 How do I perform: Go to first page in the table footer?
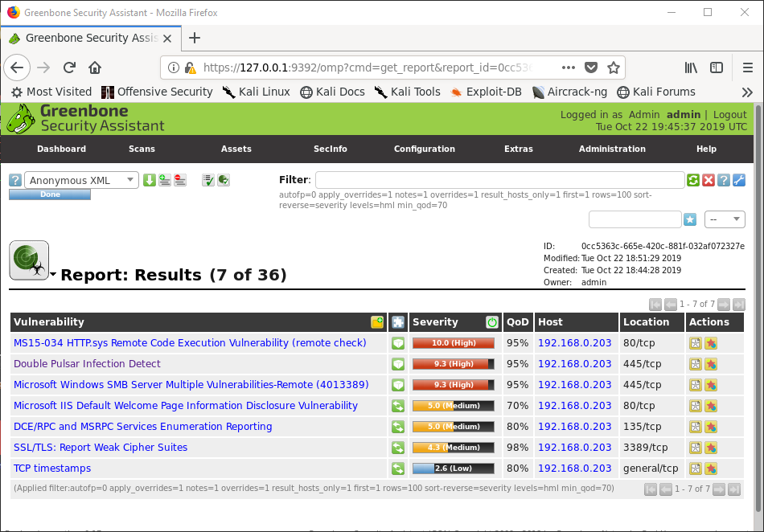[651, 489]
